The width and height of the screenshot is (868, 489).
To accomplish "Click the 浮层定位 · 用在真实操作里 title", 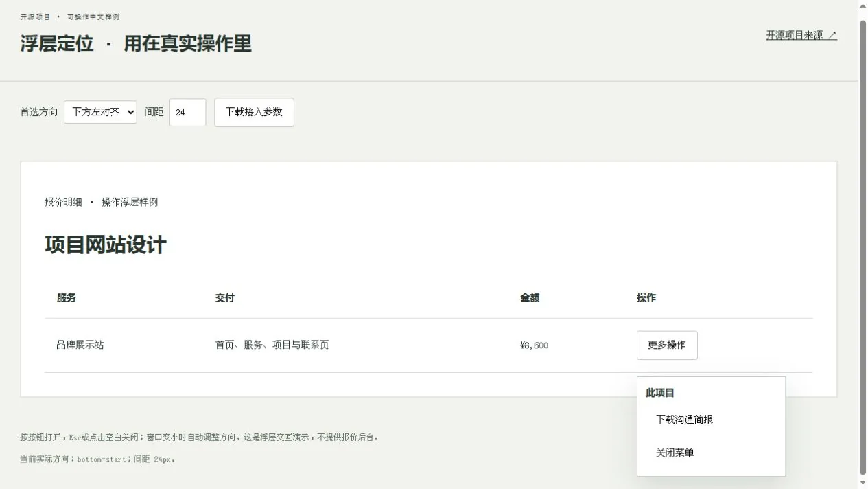I will (x=136, y=43).
